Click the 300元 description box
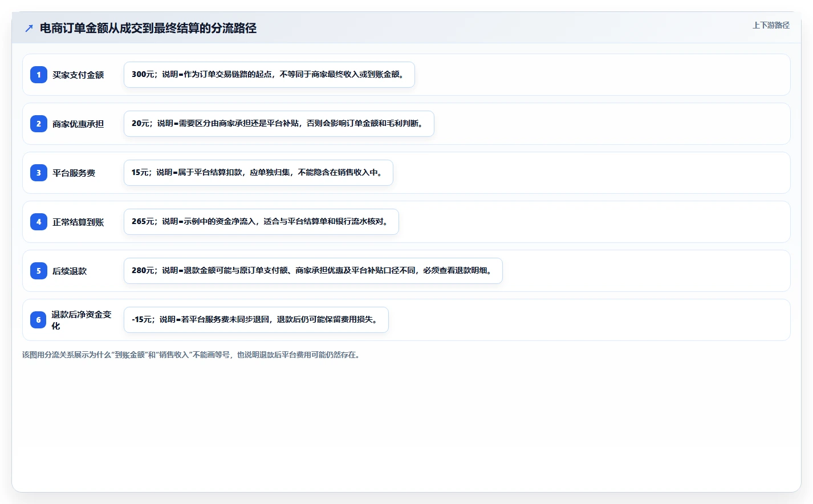Viewport: 813px width, 504px height. [x=269, y=75]
